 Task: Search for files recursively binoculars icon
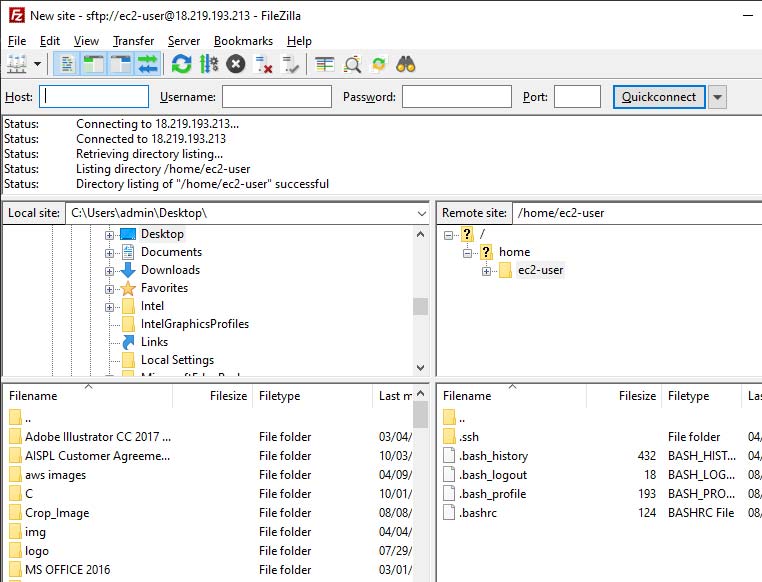point(406,64)
